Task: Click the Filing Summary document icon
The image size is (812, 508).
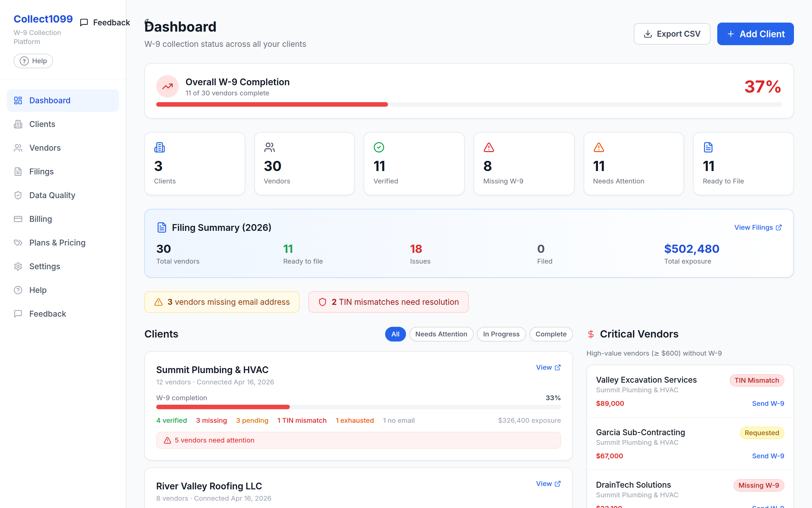Action: click(x=162, y=227)
